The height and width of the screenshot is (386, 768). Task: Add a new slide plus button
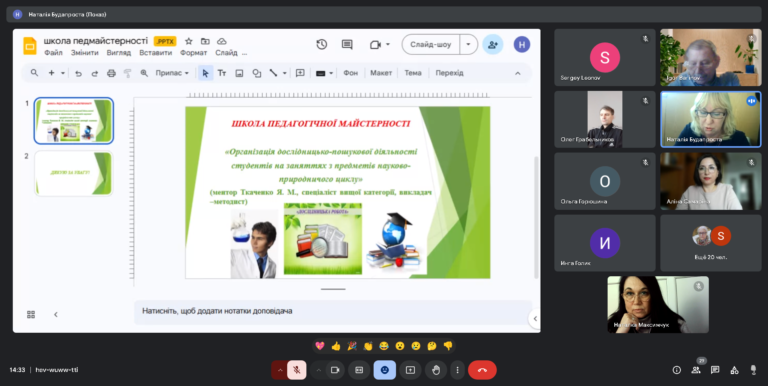[x=51, y=73]
